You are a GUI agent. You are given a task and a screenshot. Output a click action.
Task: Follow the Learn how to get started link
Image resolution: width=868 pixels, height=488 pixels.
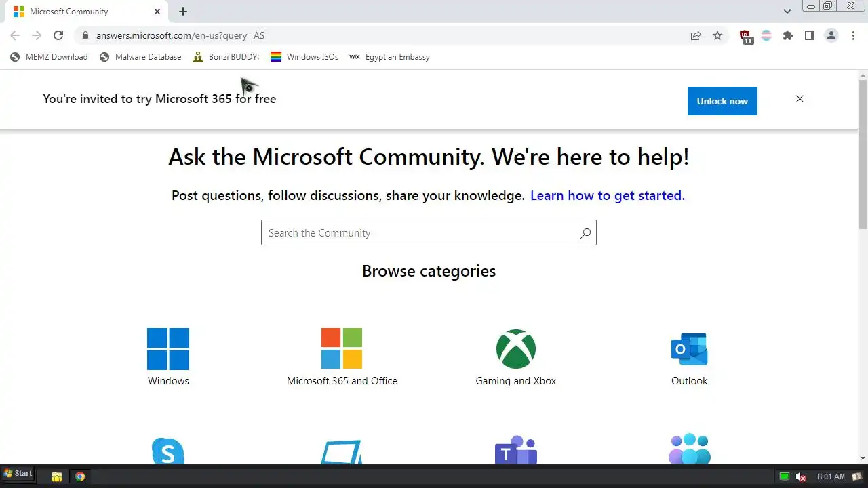point(608,195)
